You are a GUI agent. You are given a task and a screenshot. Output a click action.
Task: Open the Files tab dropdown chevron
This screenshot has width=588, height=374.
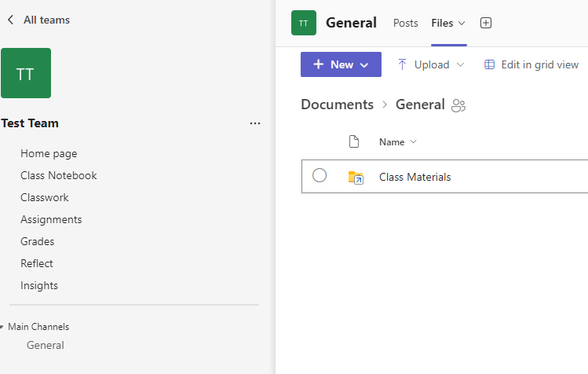click(462, 24)
